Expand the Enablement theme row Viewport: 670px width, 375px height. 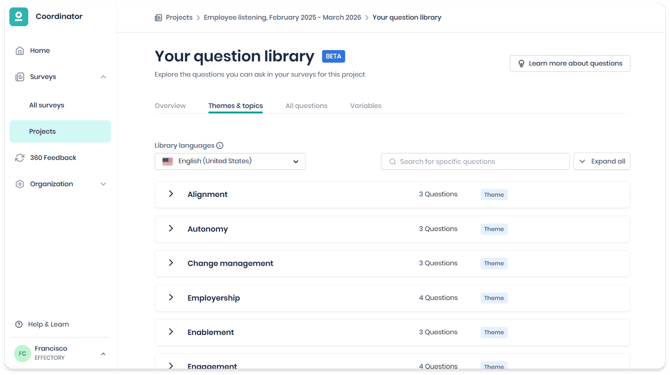tap(170, 332)
